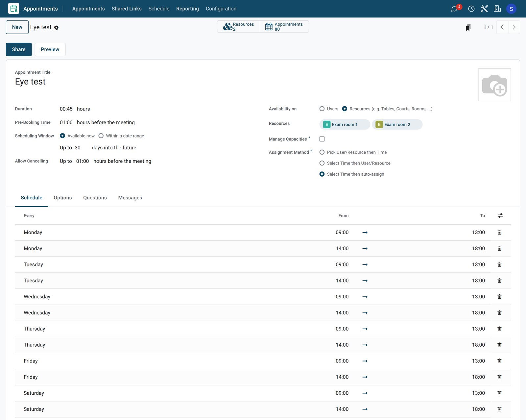Click the bookmark icon near record pager

468,27
